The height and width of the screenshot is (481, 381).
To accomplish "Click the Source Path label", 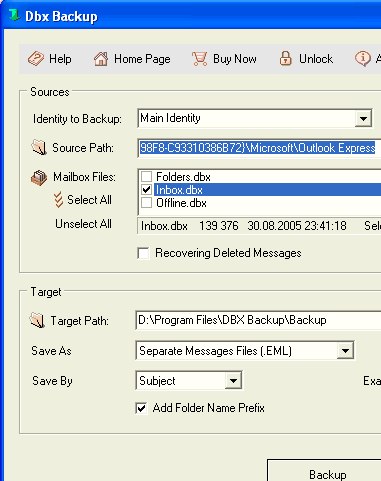I will coord(83,148).
